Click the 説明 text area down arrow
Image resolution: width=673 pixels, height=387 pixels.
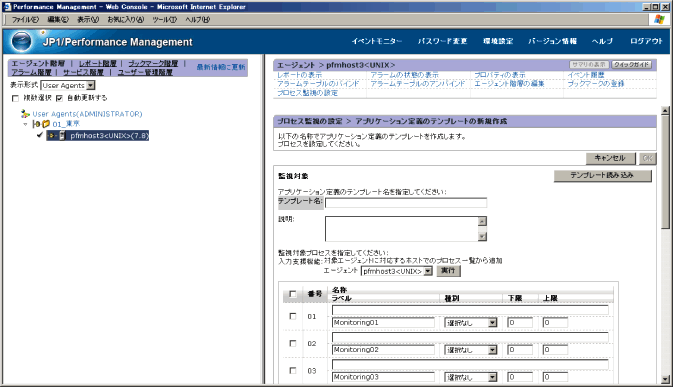point(482,236)
